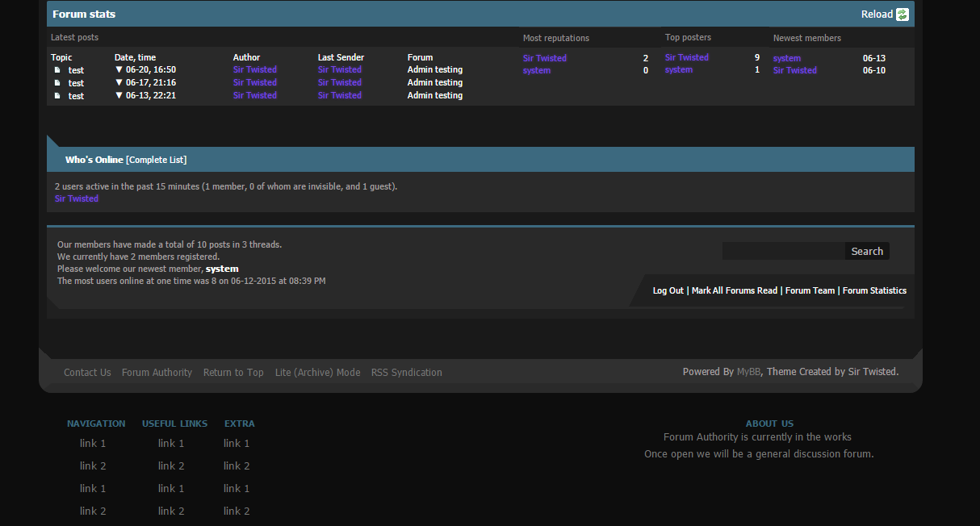Click the Most reputations heading
Viewport: 980px width, 526px height.
556,38
